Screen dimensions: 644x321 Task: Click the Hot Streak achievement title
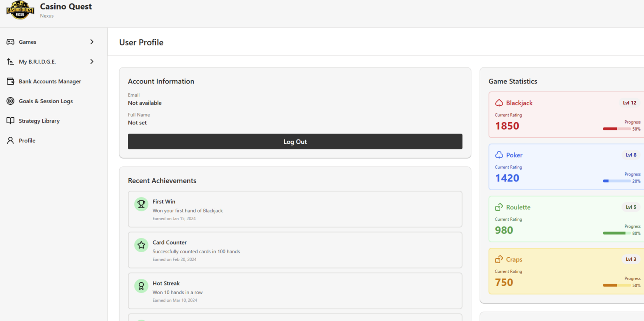click(166, 283)
